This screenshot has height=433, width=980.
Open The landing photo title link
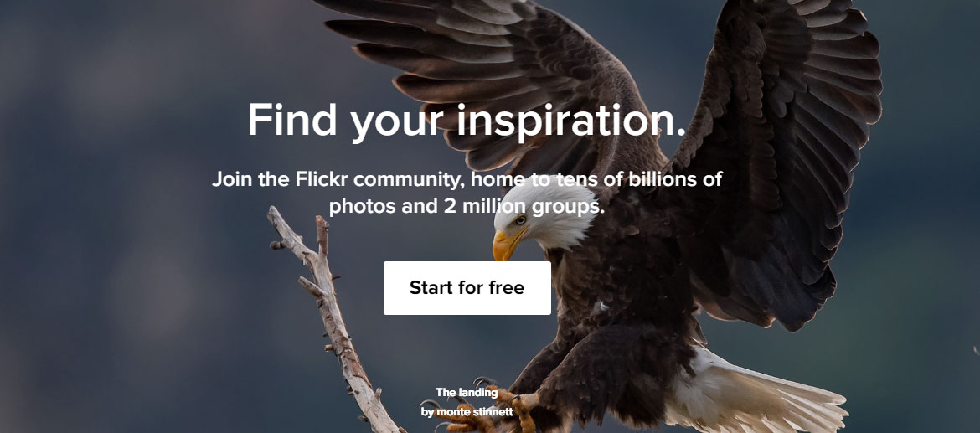coord(467,393)
